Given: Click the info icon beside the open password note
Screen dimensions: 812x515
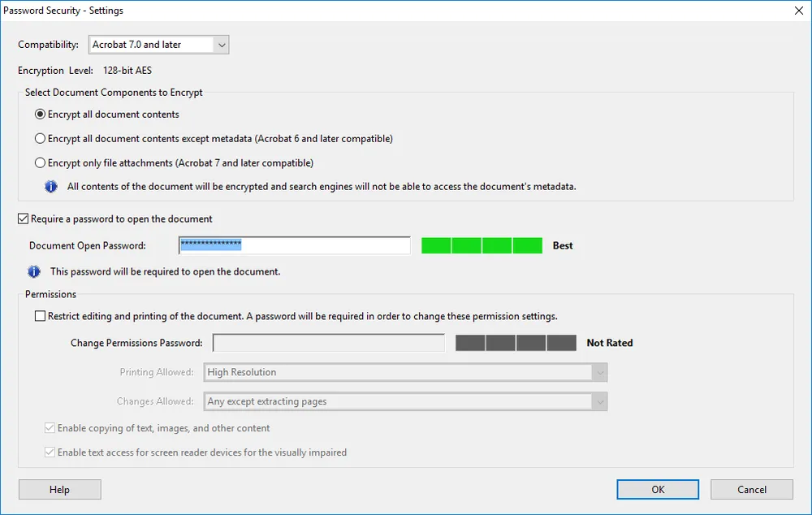Looking at the screenshot, I should 34,272.
